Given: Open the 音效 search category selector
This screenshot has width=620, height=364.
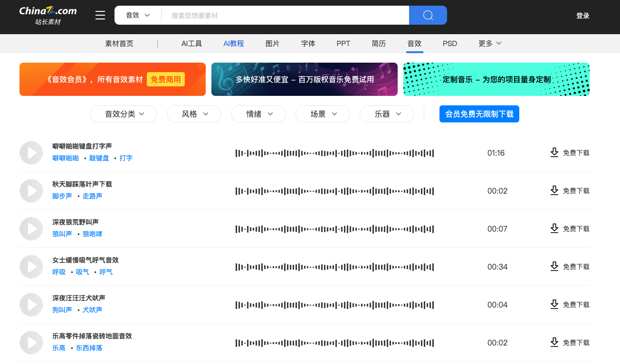Looking at the screenshot, I should pyautogui.click(x=138, y=15).
